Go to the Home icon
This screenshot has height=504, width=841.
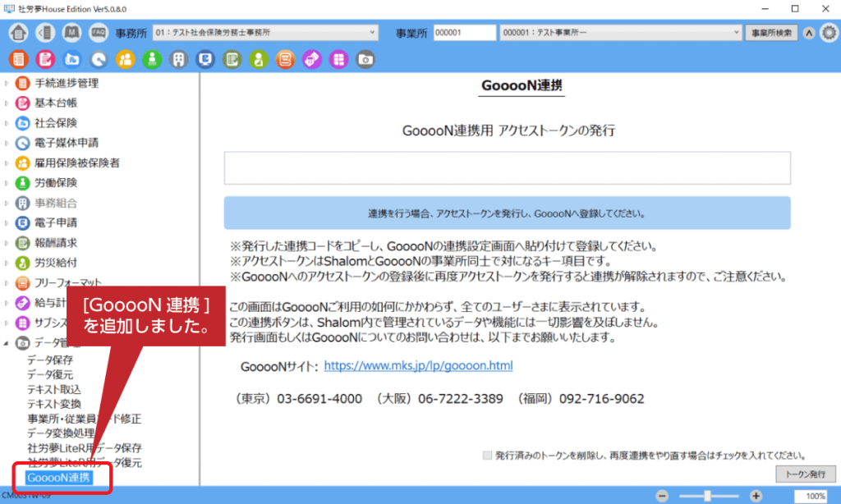(x=18, y=33)
